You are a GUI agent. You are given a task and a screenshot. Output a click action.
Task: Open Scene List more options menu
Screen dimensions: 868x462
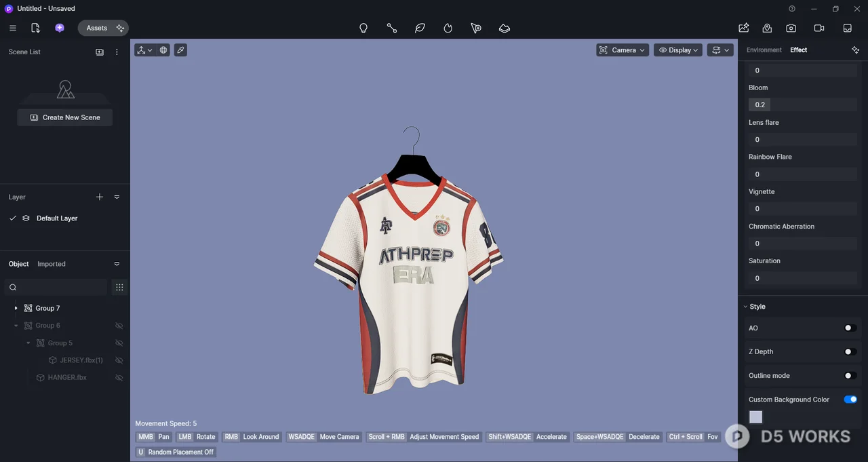click(x=117, y=52)
